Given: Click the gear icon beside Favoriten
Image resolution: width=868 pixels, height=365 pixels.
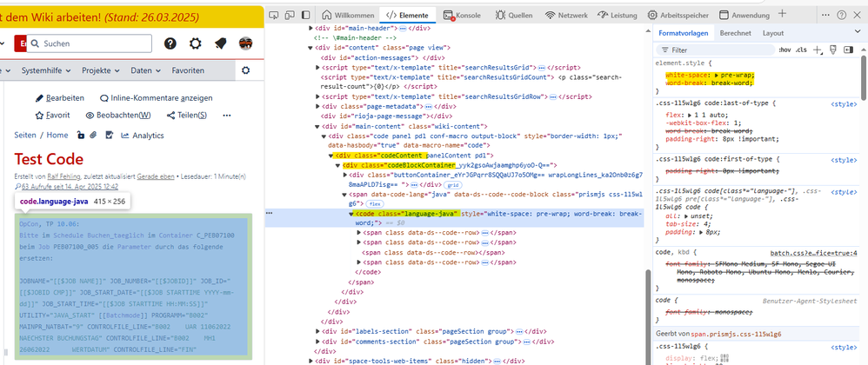Looking at the screenshot, I should pyautogui.click(x=246, y=70).
